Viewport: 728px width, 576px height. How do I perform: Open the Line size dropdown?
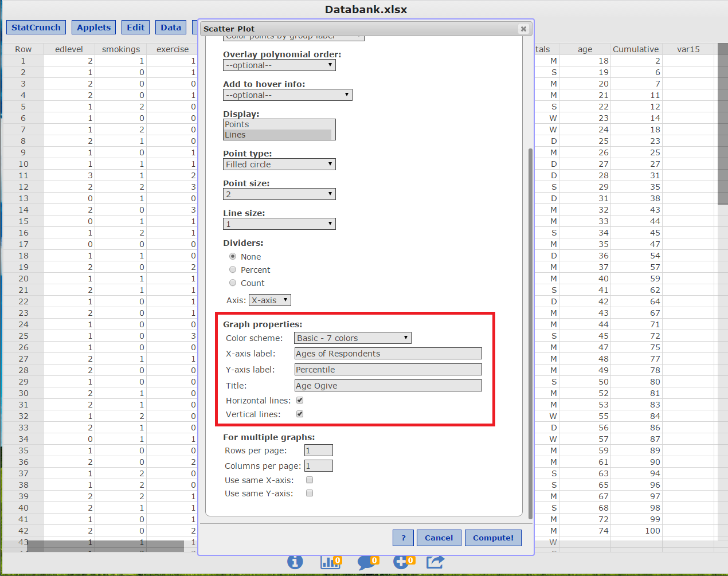click(x=279, y=224)
